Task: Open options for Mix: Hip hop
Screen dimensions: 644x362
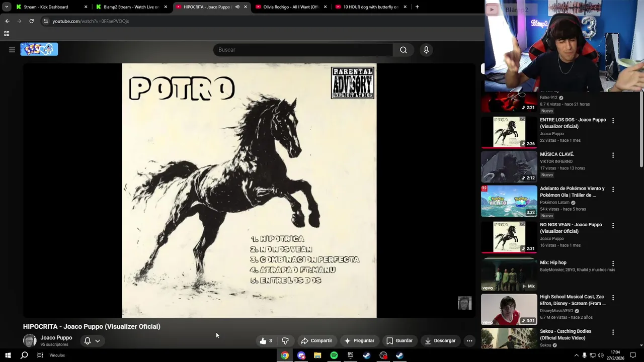Action: coord(613,263)
